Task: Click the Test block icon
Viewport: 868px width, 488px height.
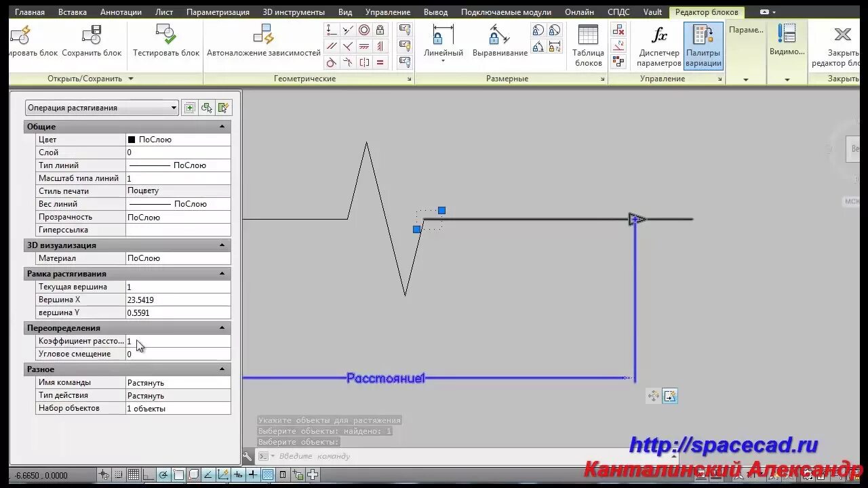Action: coord(166,35)
